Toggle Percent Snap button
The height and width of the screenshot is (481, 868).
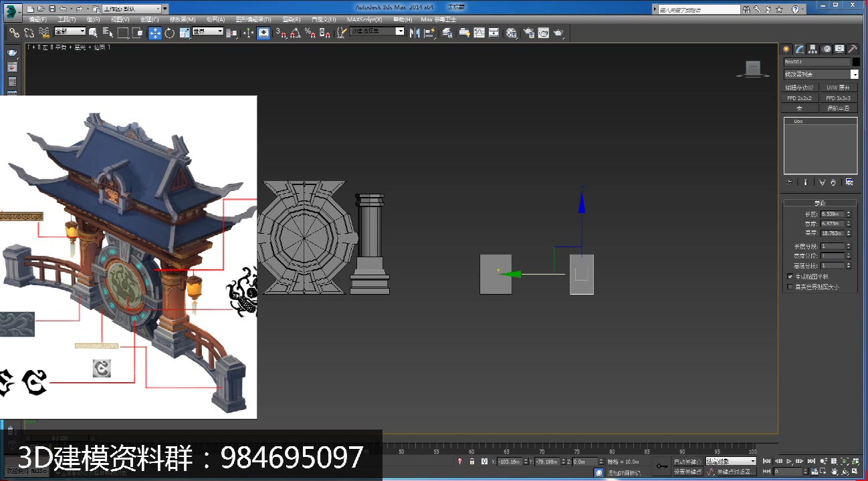pos(310,32)
